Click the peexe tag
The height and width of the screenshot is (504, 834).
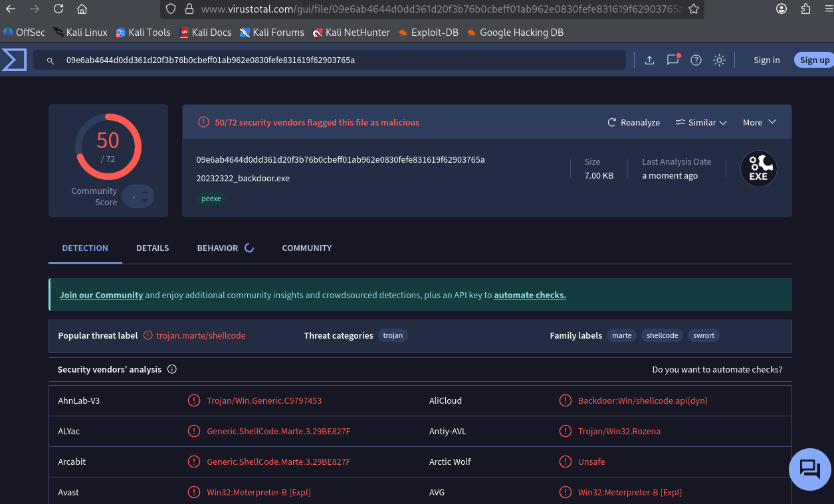[211, 199]
